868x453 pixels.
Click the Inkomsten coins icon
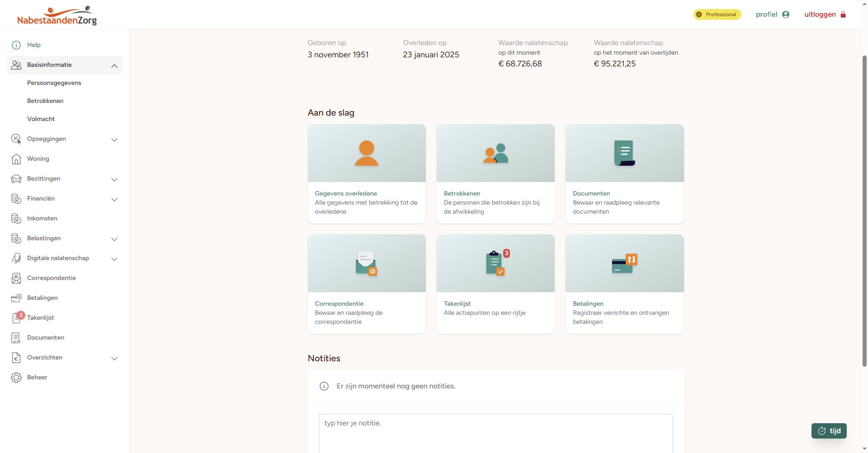pyautogui.click(x=16, y=219)
